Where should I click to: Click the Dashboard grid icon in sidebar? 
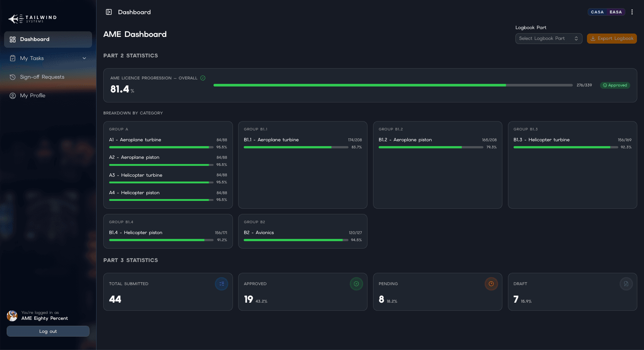pos(13,40)
